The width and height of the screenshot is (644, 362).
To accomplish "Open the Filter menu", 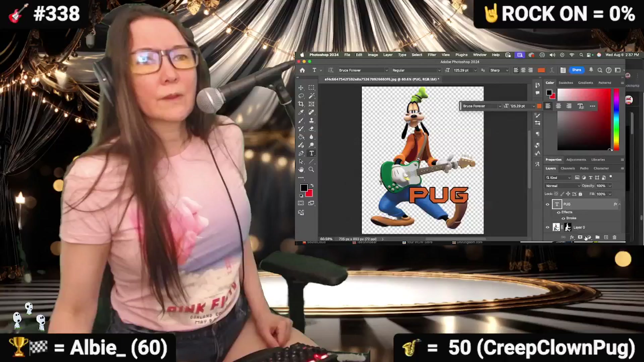I will [432, 55].
